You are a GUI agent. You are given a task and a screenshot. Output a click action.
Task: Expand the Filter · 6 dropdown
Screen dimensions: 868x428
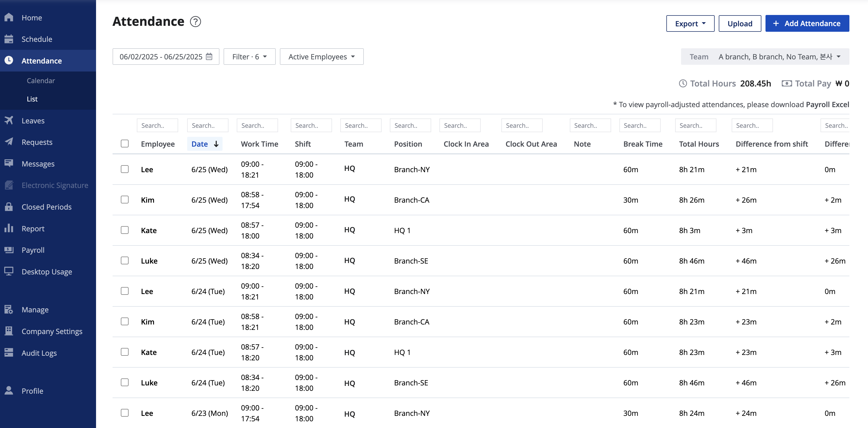coord(249,57)
